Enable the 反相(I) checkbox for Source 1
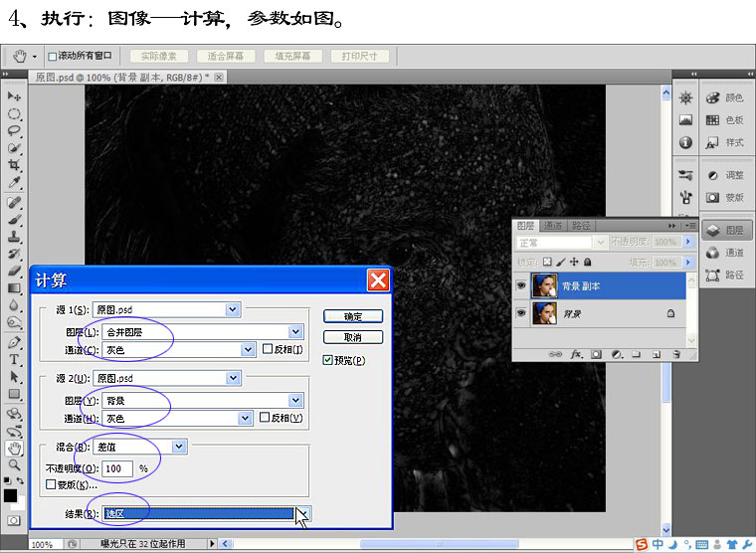 [x=268, y=348]
